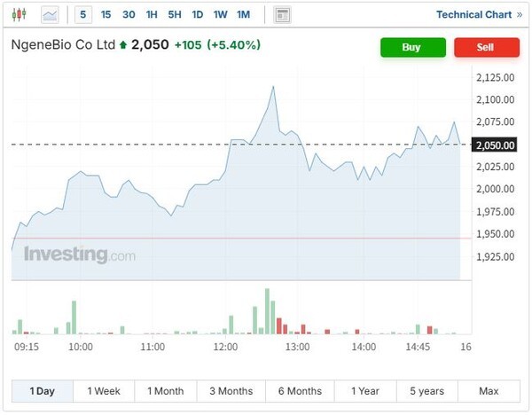Switch to the 3 Months range tab

tap(231, 391)
